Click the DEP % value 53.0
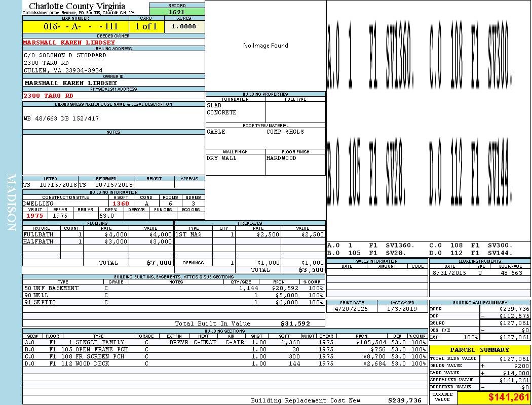This screenshot has height=405, width=532. tap(107, 216)
